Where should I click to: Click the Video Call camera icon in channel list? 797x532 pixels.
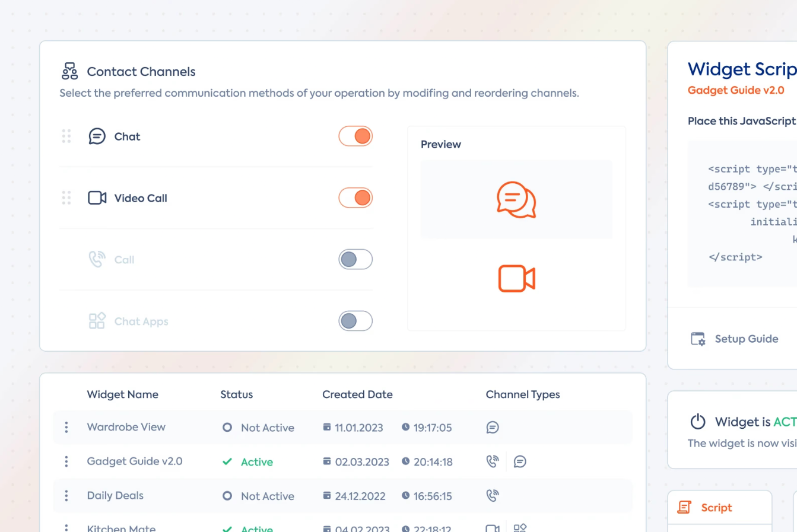(97, 197)
